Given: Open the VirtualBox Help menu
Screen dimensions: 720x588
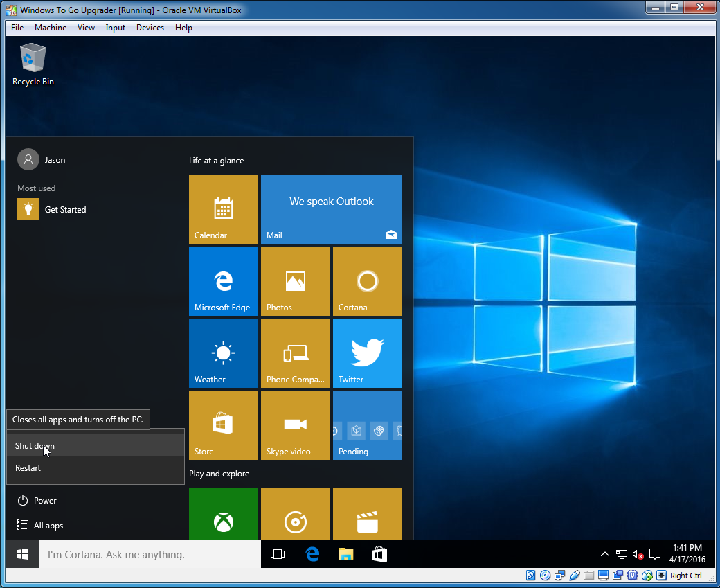Looking at the screenshot, I should click(x=183, y=28).
